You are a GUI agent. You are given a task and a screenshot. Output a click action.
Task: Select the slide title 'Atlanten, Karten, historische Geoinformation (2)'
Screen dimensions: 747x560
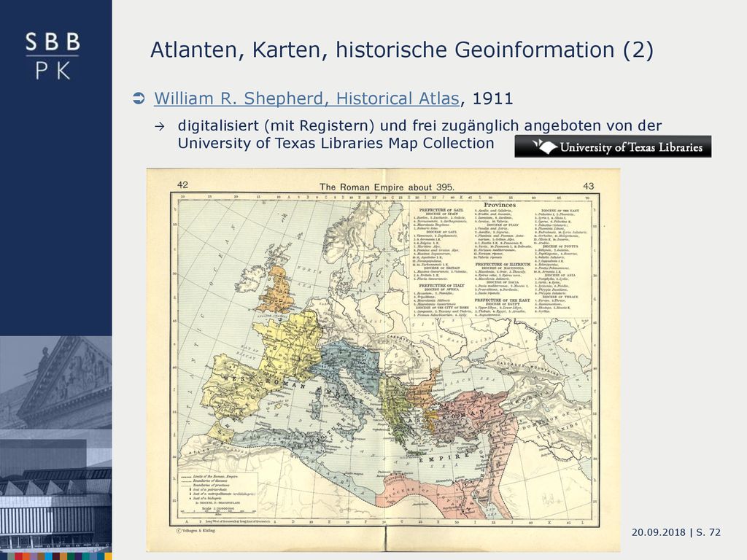click(x=402, y=50)
